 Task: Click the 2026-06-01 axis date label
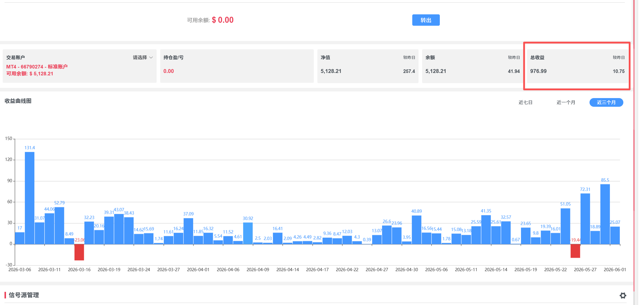pos(615,270)
